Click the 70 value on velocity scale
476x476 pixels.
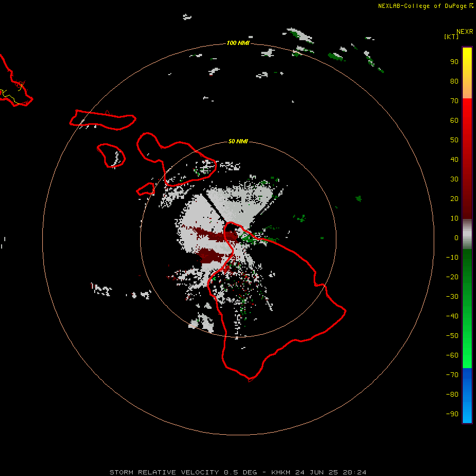pos(454,101)
